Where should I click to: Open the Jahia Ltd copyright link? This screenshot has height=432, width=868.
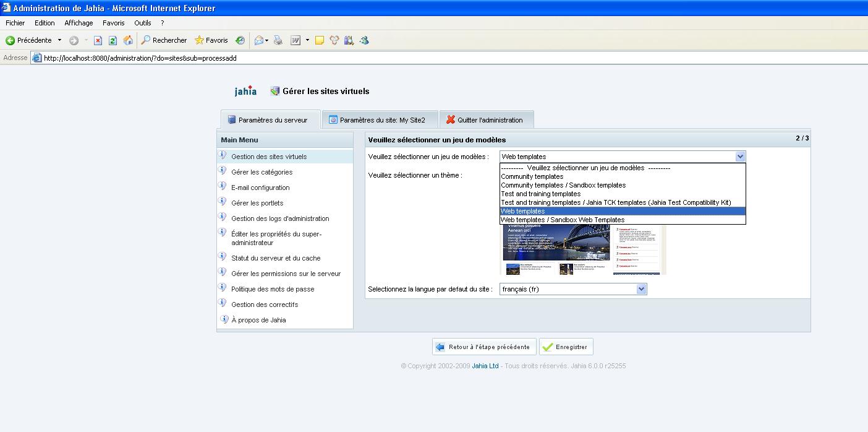[x=485, y=366]
